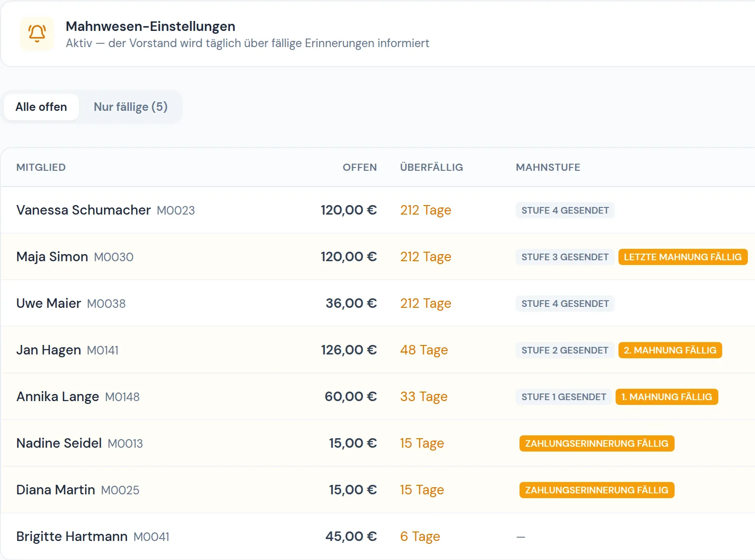755x560 pixels.
Task: Click the 45,00 € open amount
Action: (x=351, y=536)
